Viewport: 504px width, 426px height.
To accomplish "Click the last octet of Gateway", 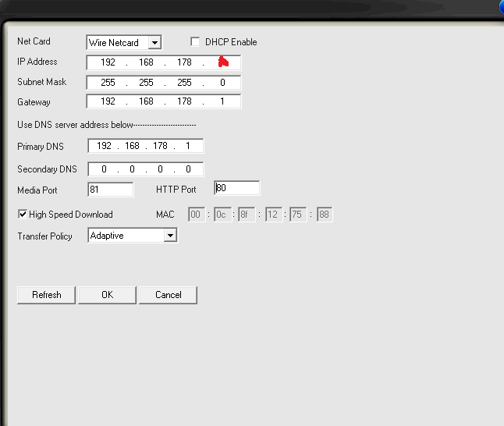I will (x=222, y=102).
